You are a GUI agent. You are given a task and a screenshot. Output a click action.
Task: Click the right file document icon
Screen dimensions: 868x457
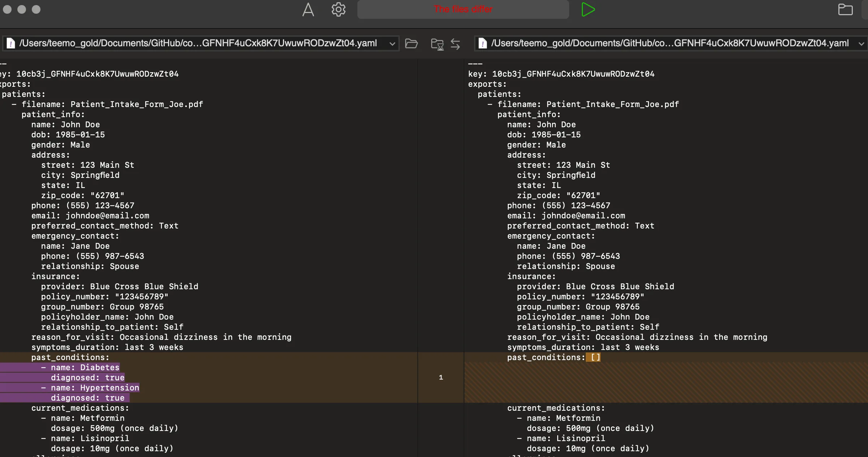(482, 43)
